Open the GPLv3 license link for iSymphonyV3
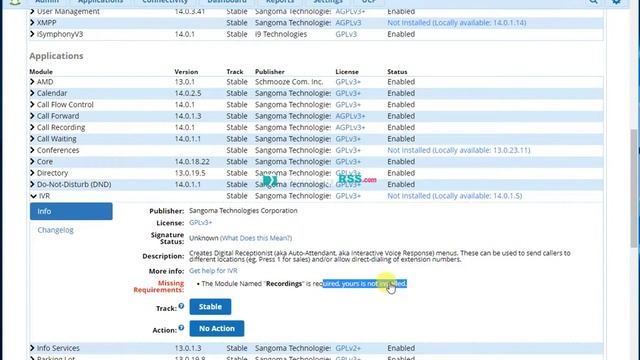The width and height of the screenshot is (640, 360). pos(346,34)
